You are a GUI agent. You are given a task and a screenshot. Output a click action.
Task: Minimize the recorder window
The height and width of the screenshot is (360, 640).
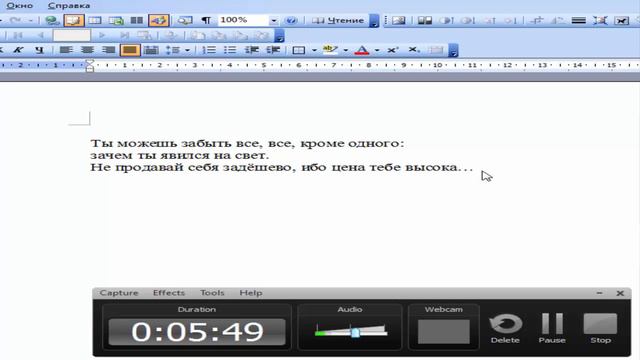pos(600,293)
